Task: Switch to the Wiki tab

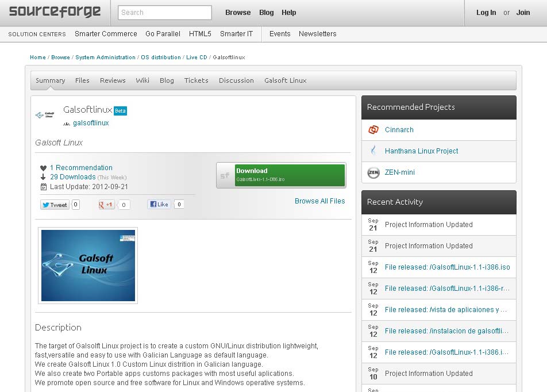Action: pyautogui.click(x=142, y=80)
